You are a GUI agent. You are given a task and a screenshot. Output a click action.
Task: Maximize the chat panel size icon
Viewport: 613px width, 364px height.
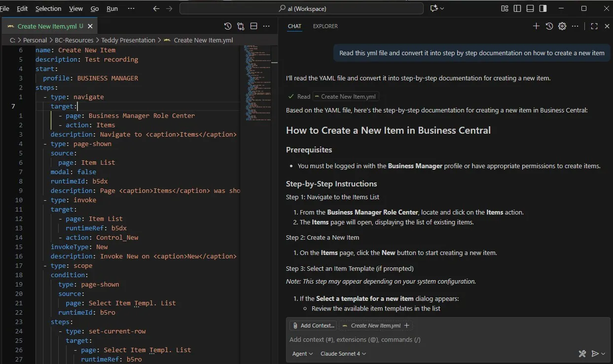click(x=594, y=26)
